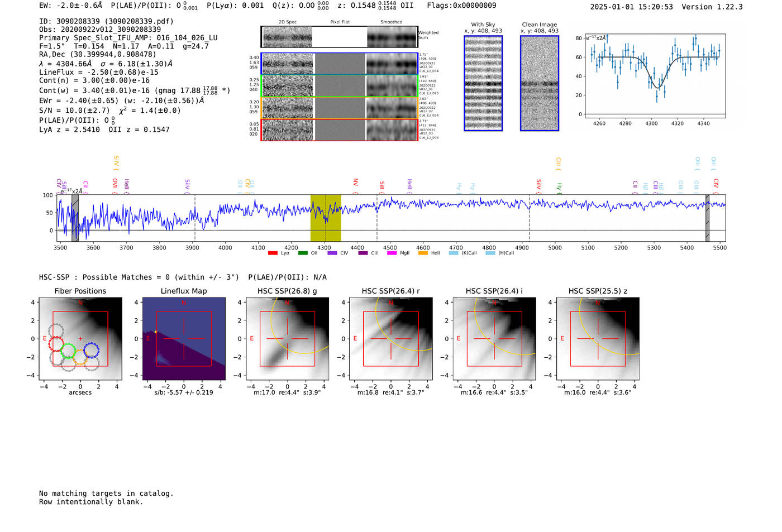Click 'No matching targets in catalog.' text

[x=106, y=493]
